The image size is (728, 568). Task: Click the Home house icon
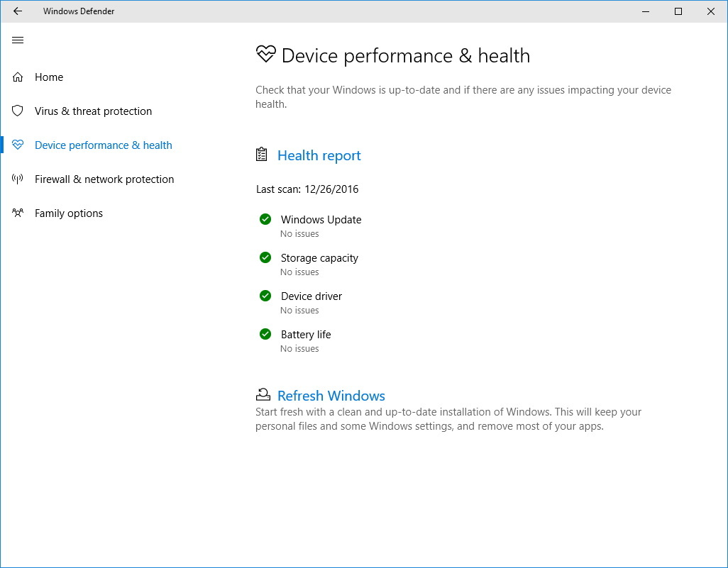18,77
